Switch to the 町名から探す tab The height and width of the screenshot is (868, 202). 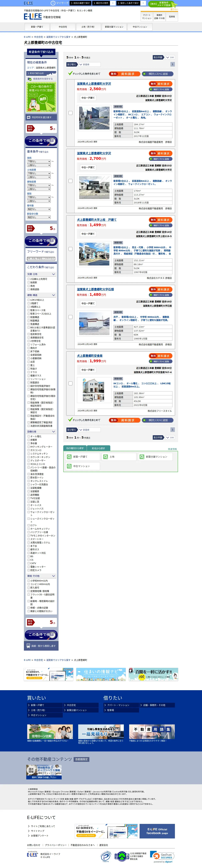click(x=98, y=448)
